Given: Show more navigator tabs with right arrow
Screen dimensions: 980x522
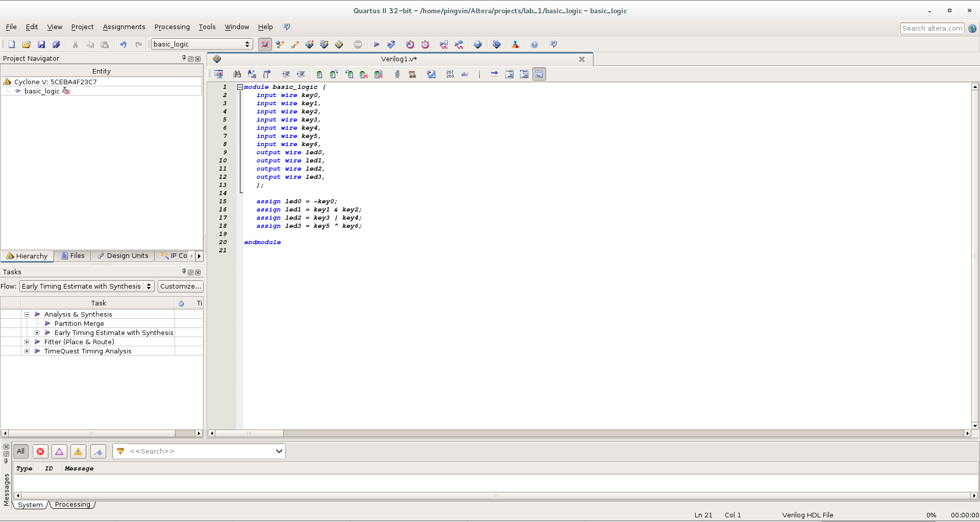Looking at the screenshot, I should [199, 256].
